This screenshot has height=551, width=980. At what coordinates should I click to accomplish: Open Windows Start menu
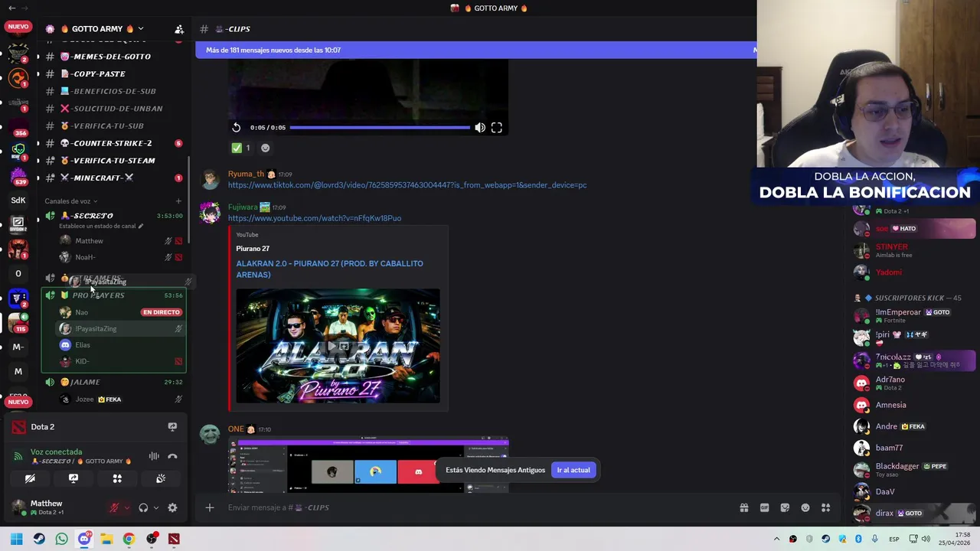tap(17, 539)
